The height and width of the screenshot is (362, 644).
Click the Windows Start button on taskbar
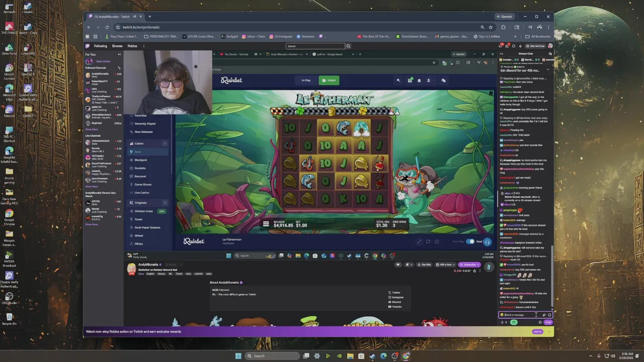tap(238, 356)
